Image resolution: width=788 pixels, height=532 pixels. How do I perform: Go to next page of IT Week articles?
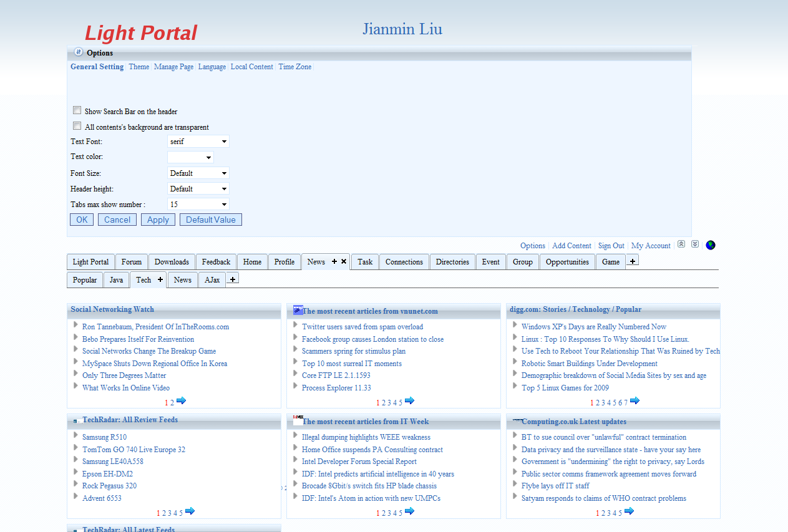click(409, 511)
